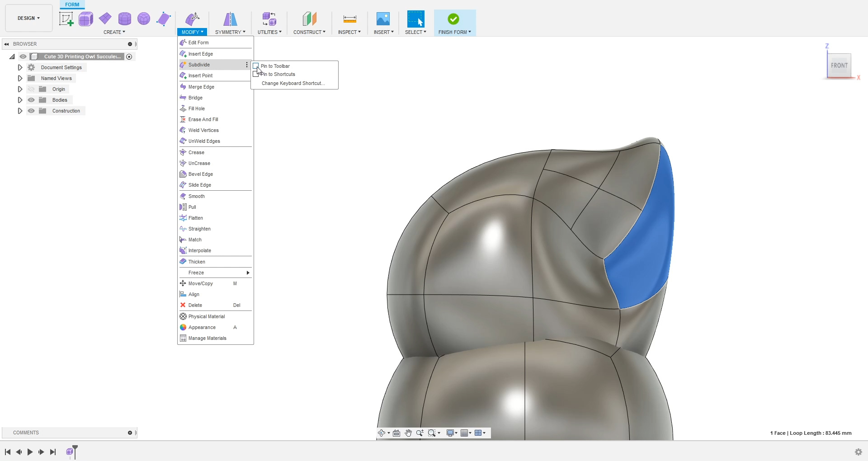Open the Zoom Window tool
This screenshot has width=868, height=461.
432,433
